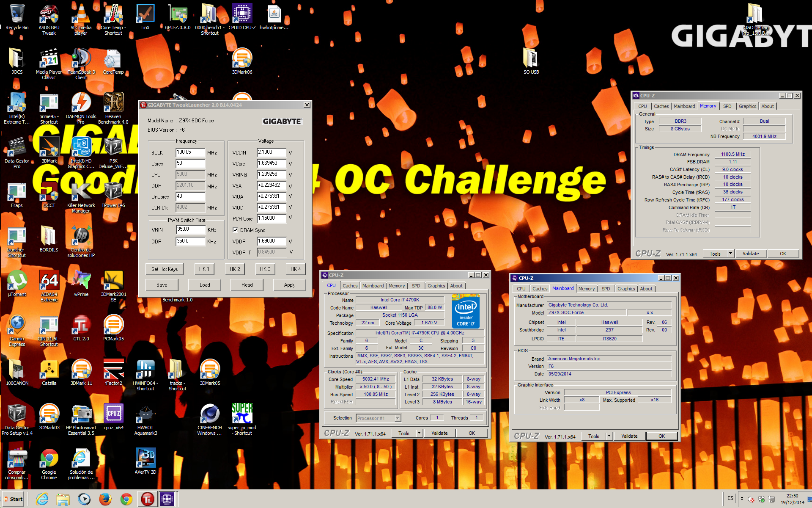Open the wPrime desktop icon
Screen dimensions: 812x508
tap(81, 284)
